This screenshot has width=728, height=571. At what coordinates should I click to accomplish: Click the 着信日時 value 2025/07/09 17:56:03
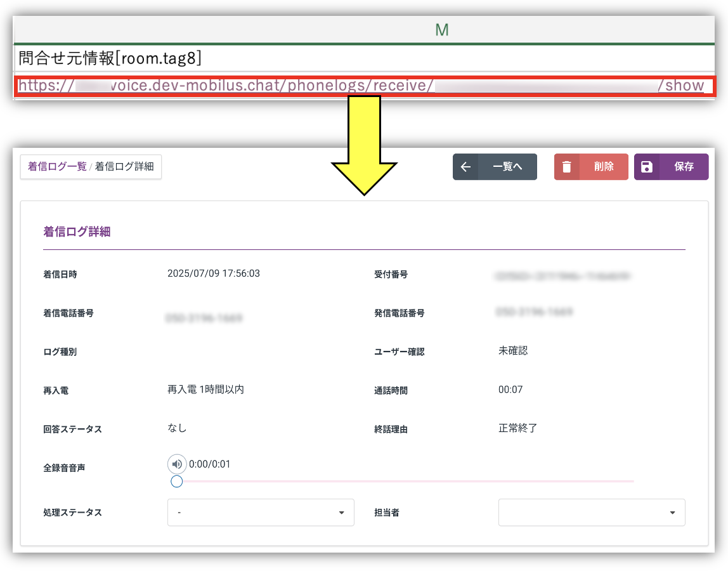[214, 274]
